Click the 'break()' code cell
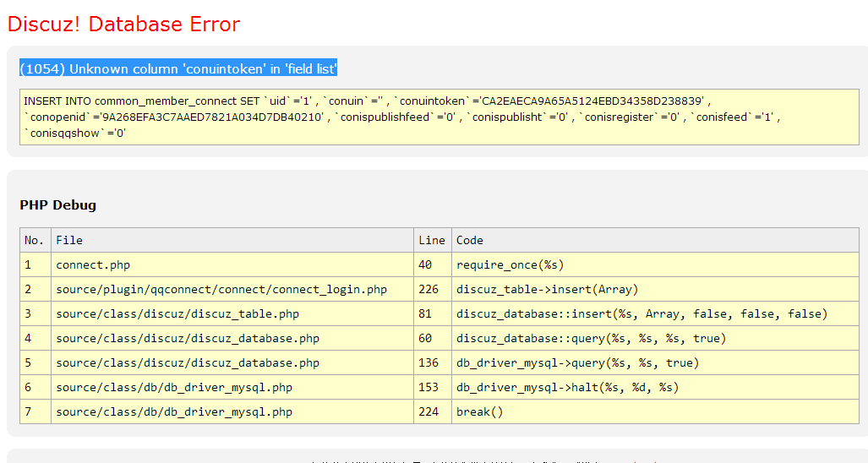 [x=479, y=411]
